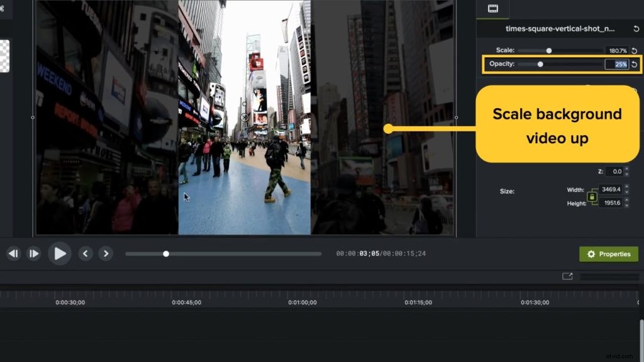
Task: Step forward one frame
Action: [x=34, y=253]
